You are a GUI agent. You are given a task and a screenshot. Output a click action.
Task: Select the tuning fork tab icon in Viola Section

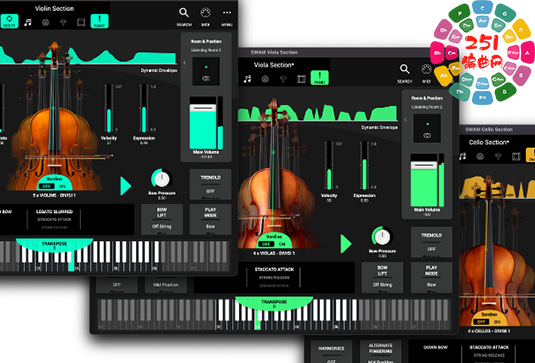tap(283, 79)
